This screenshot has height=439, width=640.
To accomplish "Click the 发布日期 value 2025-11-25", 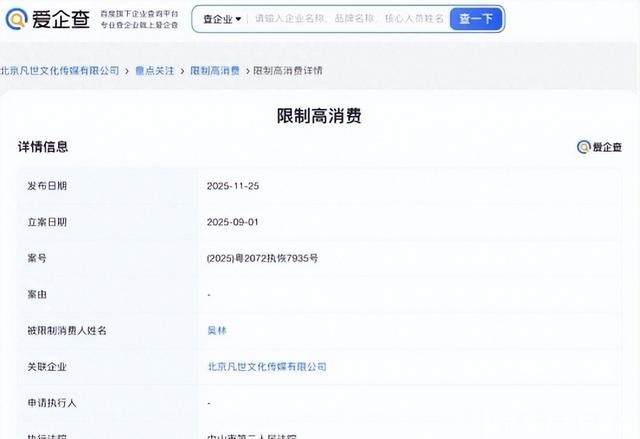I will 232,186.
